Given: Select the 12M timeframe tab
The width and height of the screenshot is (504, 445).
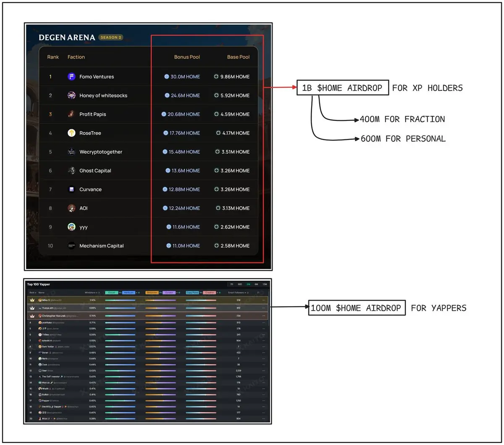Looking at the screenshot, I should [x=265, y=284].
